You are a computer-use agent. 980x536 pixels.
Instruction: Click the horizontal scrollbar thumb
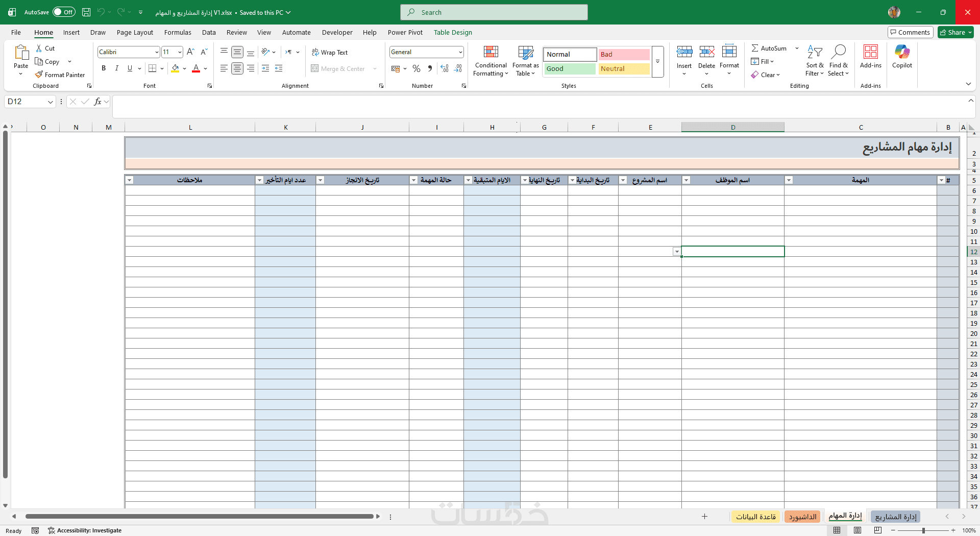click(x=200, y=517)
